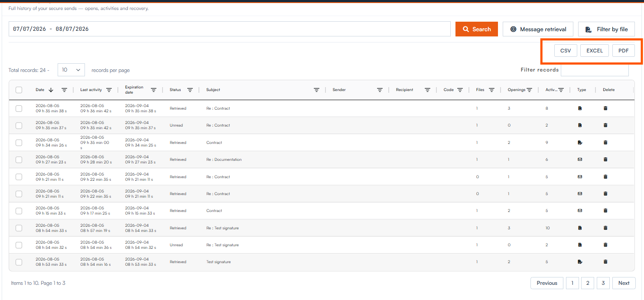644x300 pixels.
Task: Open the Expiration date column filter icon
Action: click(x=154, y=90)
